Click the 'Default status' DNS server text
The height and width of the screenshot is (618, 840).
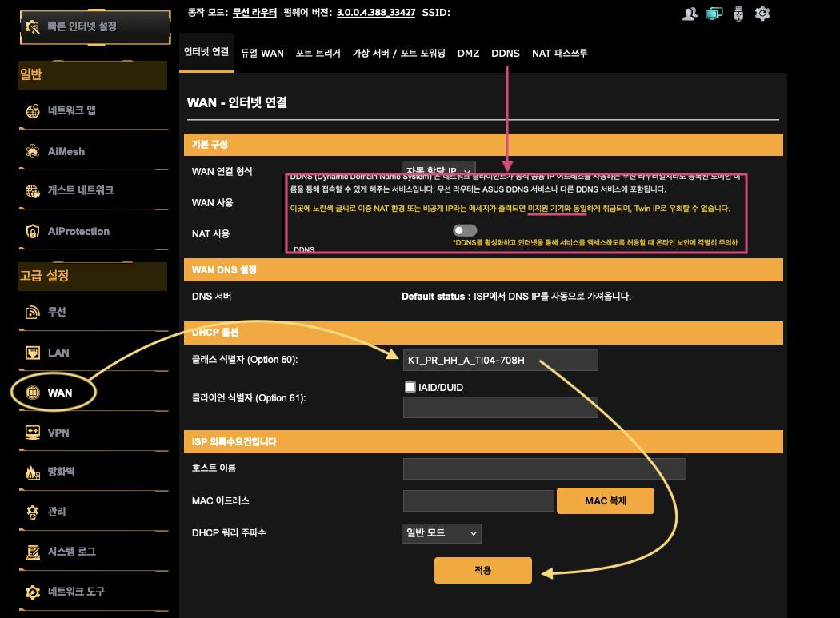517,296
